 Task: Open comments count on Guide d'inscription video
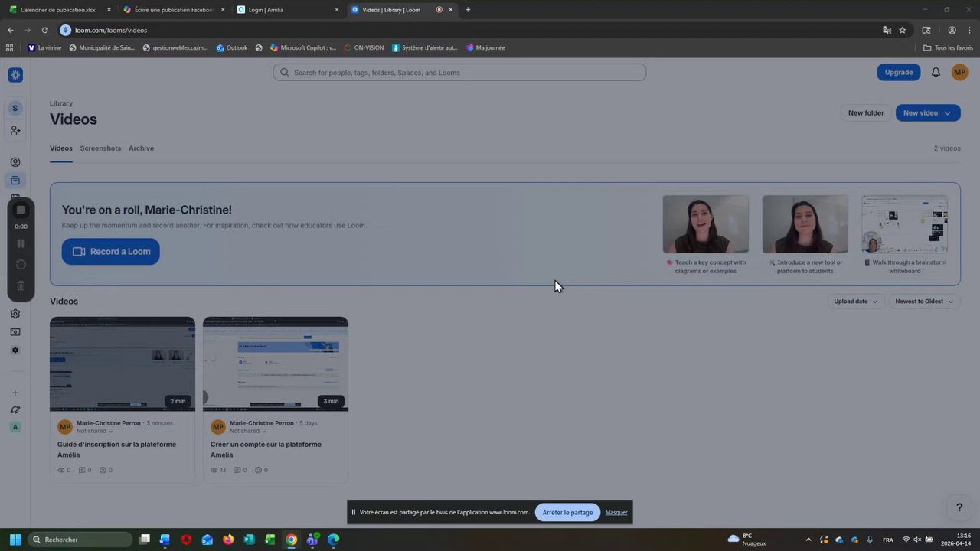(85, 470)
